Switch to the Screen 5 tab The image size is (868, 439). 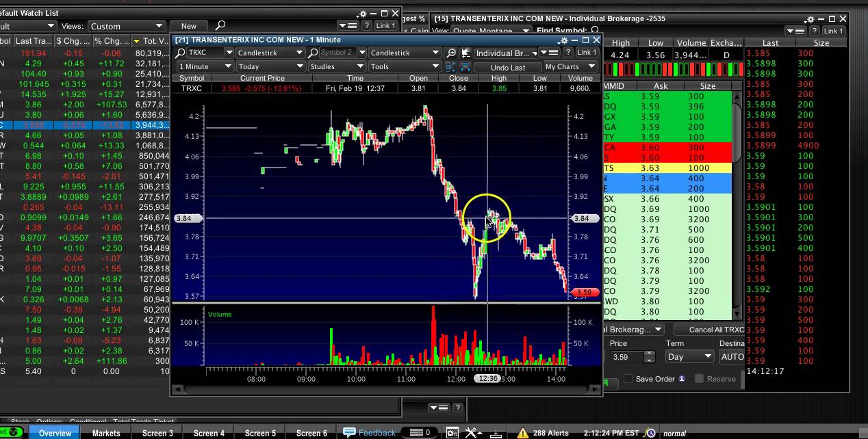pyautogui.click(x=260, y=433)
